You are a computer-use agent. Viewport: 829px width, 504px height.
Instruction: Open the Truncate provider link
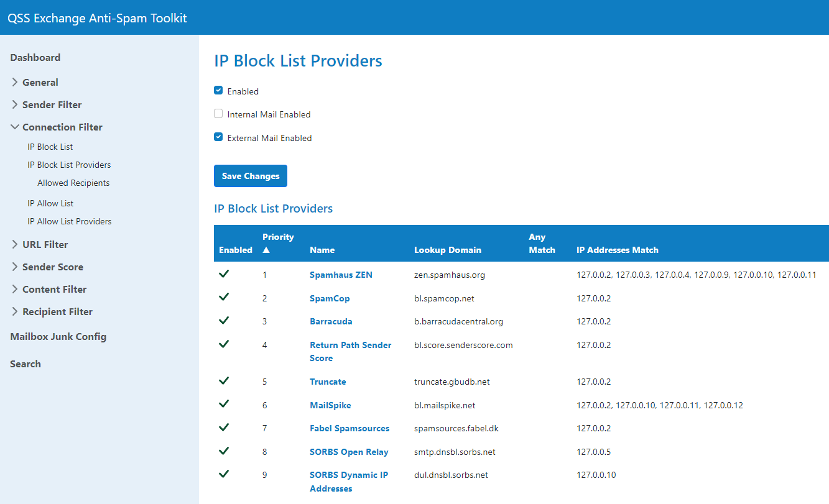coord(328,382)
